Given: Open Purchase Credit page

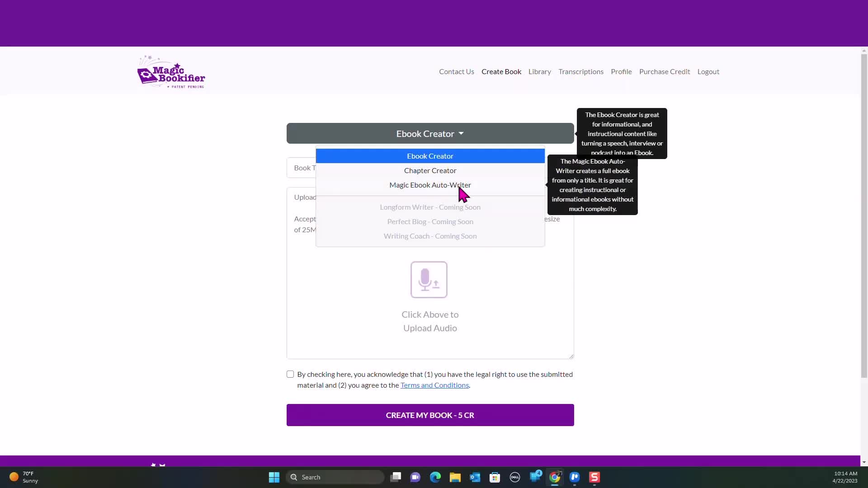Looking at the screenshot, I should click(665, 71).
